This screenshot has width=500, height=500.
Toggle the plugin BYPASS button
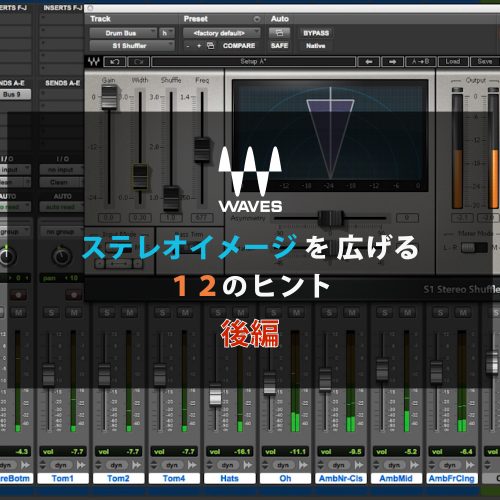pos(316,33)
